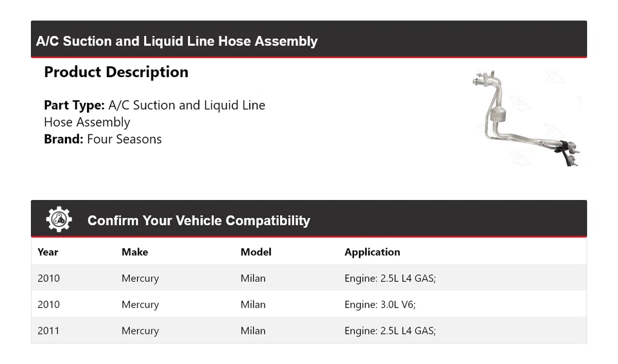Click the Make column header
Screen dimensions: 618x364
135,252
